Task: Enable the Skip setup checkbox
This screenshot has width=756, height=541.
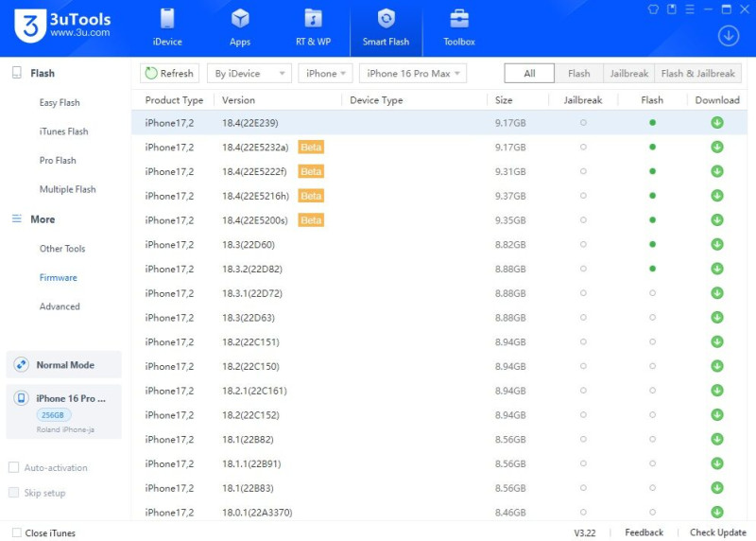Action: pos(14,492)
